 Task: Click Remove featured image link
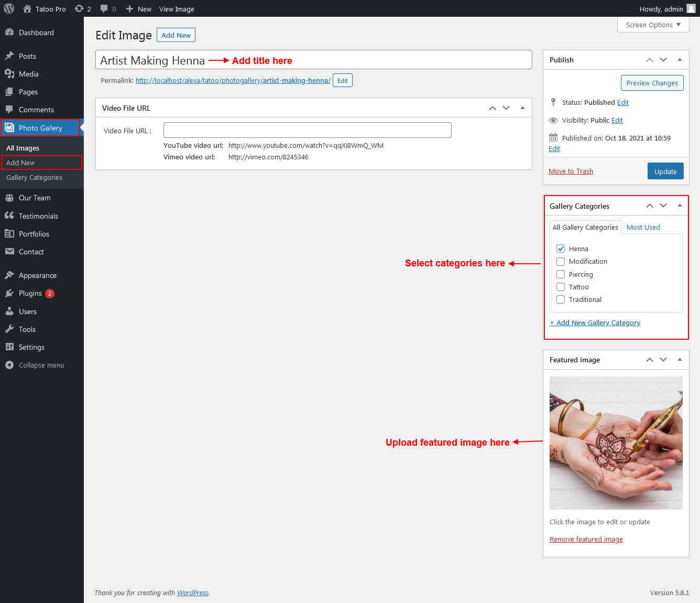[586, 539]
